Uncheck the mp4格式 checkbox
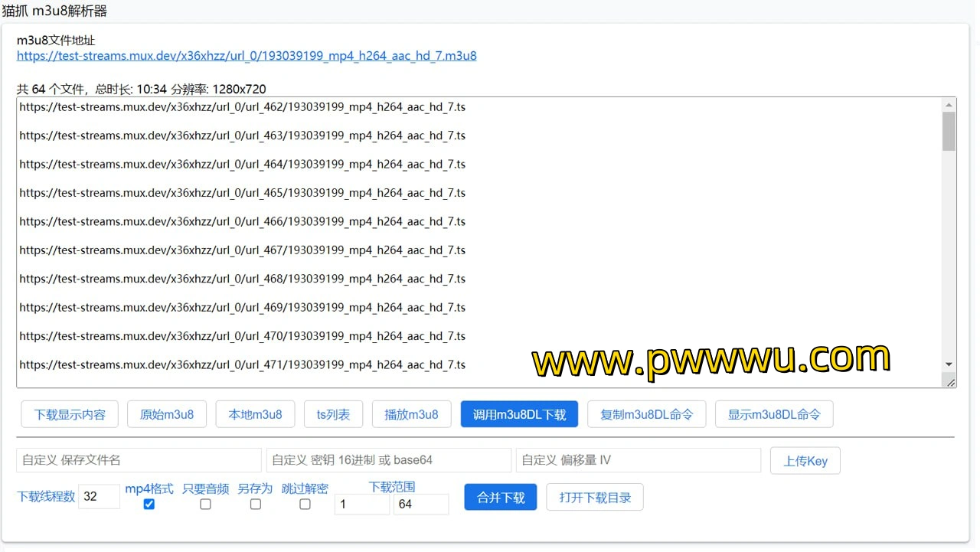Image resolution: width=980 pixels, height=552 pixels. [149, 504]
